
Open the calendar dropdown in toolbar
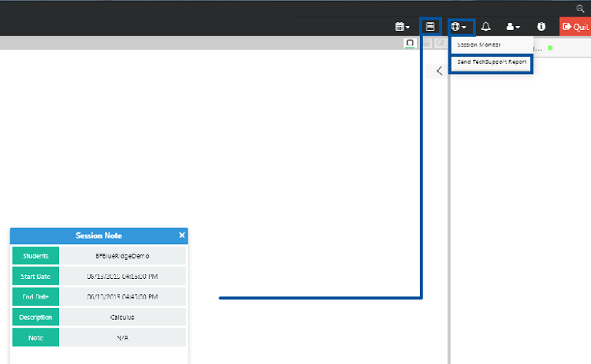tap(402, 26)
